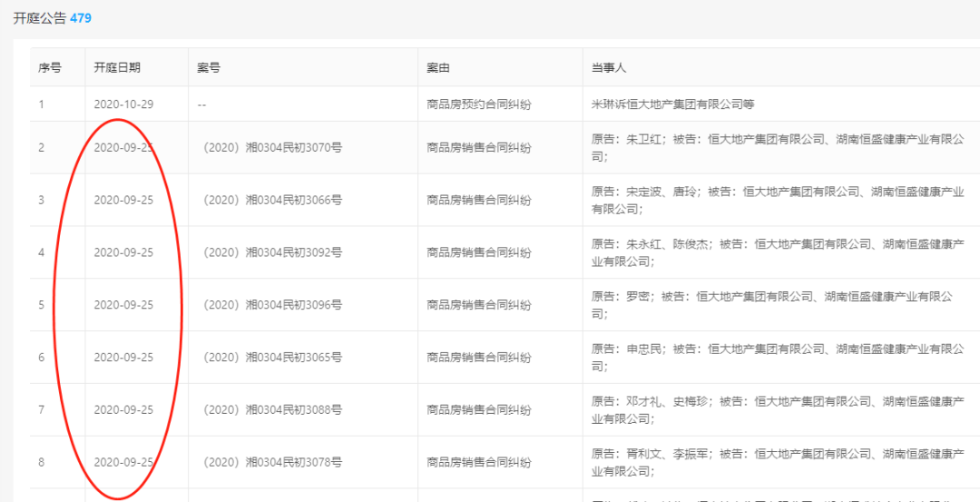
Task: Click 商品房销售合同纠纷 in the 3092号 row
Action: [479, 252]
